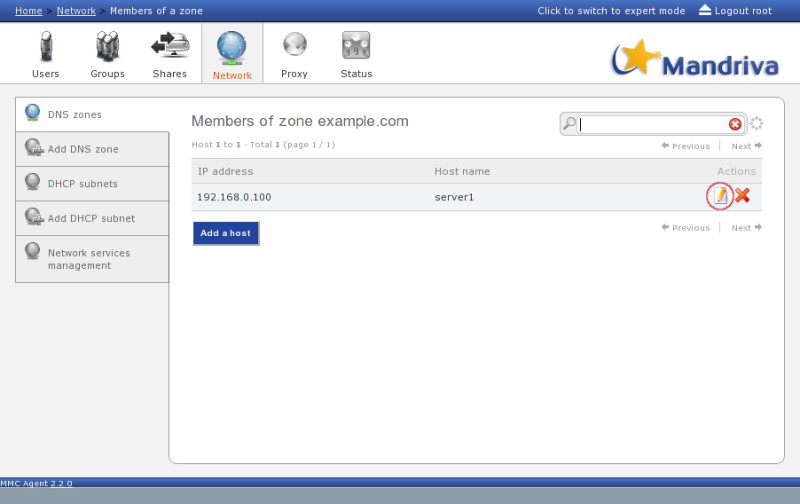Click the eject icon beside Logout root

tap(705, 10)
